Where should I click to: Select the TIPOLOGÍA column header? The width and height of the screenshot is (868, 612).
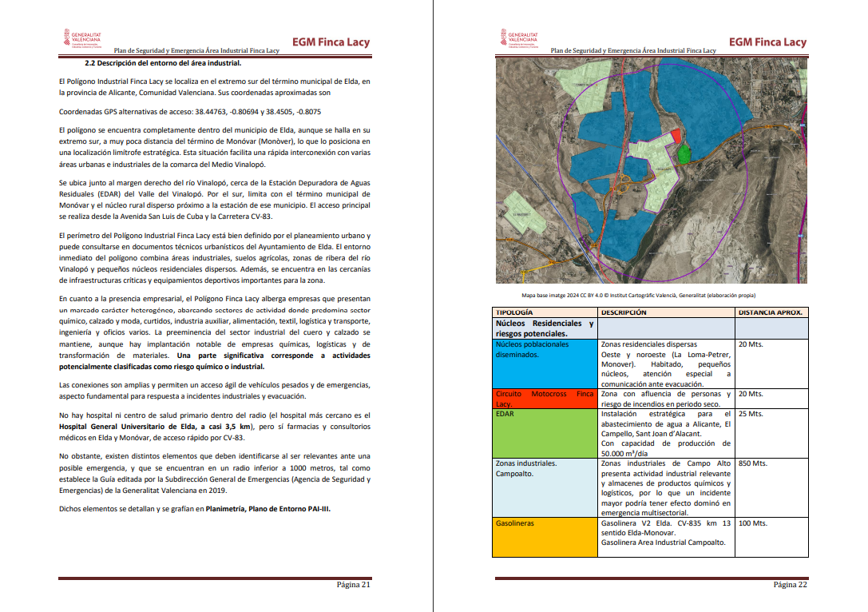514,312
